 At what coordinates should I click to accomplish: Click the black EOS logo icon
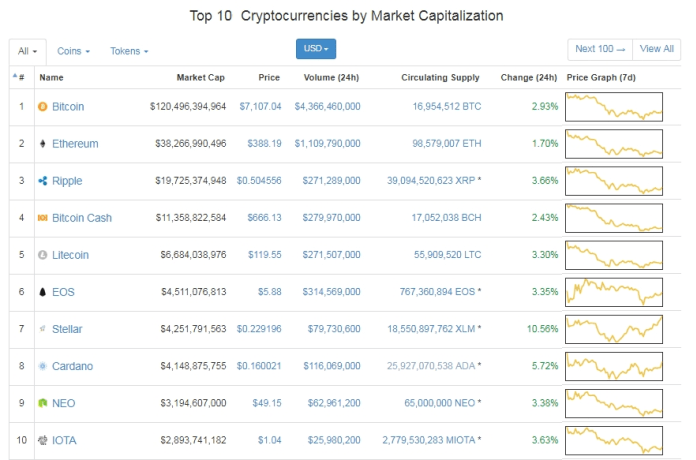point(42,292)
